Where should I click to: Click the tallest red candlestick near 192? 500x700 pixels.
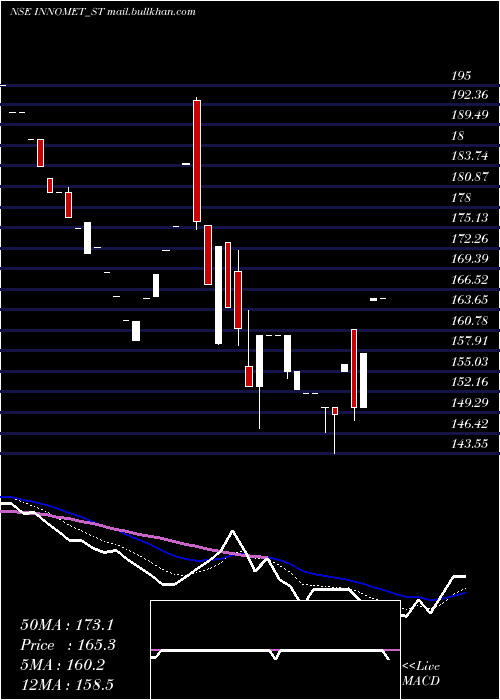(x=197, y=161)
